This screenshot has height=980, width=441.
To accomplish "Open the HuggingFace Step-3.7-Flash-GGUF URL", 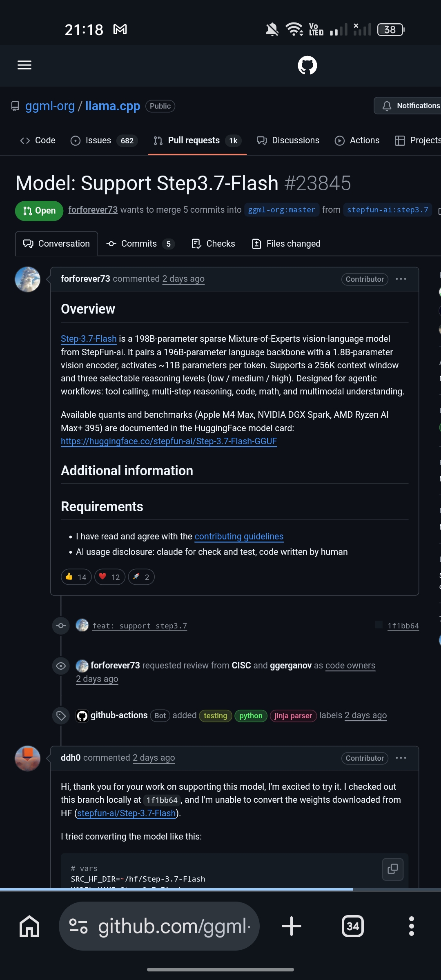I will 169,441.
